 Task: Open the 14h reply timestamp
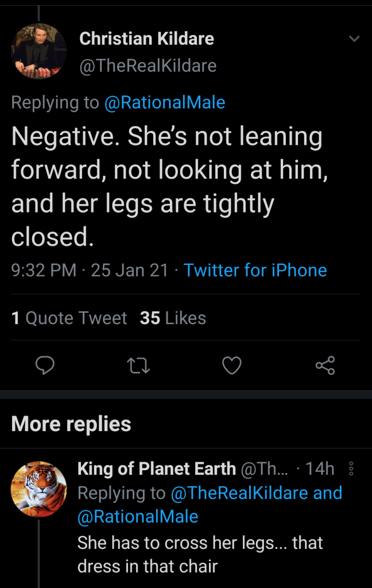[x=320, y=468]
